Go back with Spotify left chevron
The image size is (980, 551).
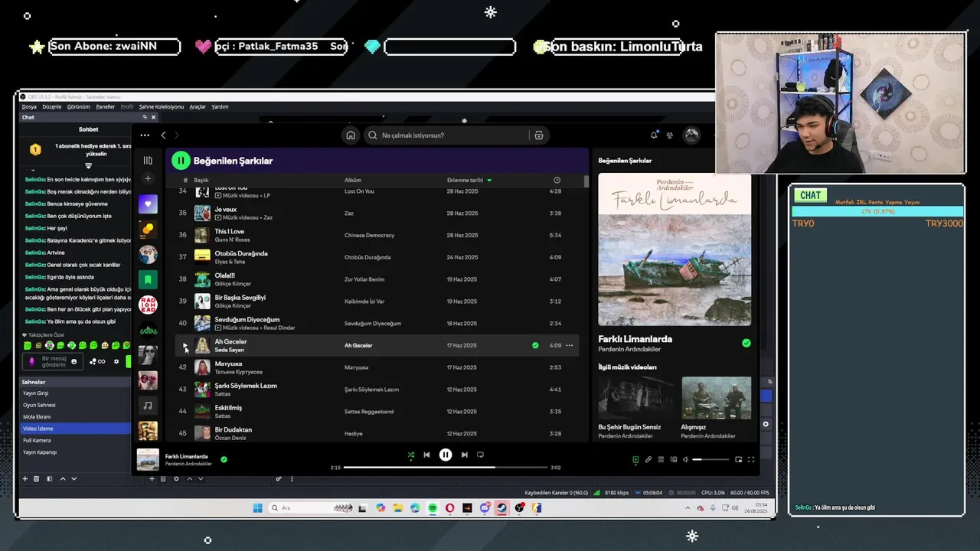click(x=163, y=135)
